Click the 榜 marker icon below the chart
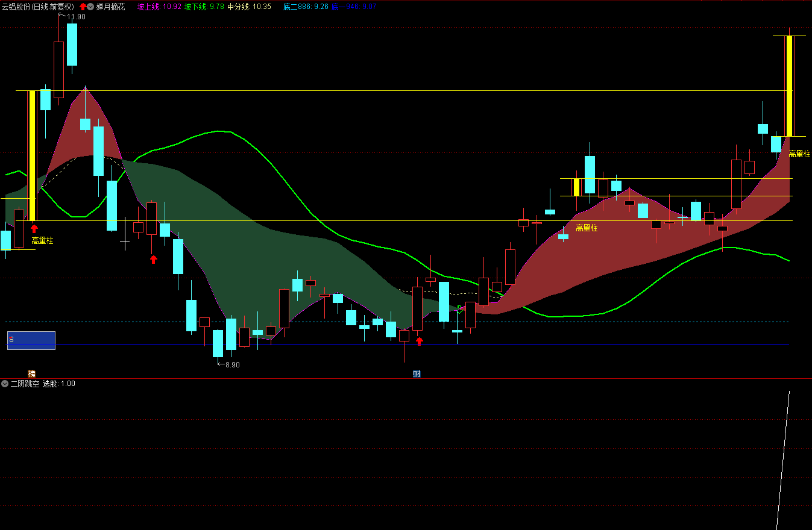812x530 pixels. point(32,374)
